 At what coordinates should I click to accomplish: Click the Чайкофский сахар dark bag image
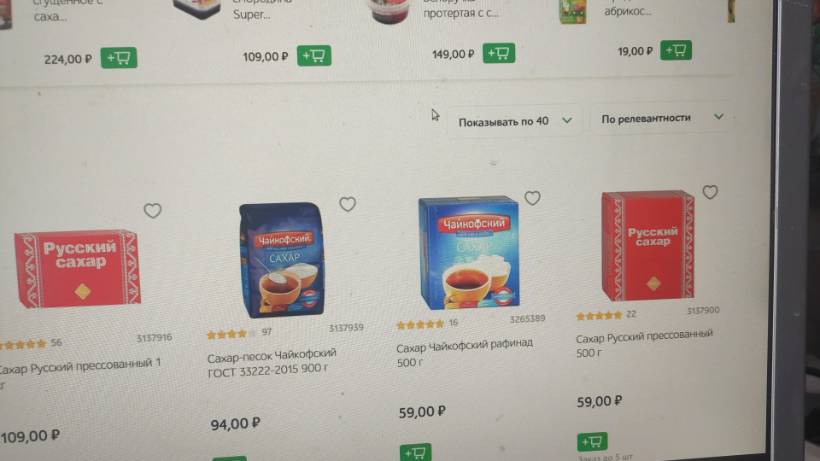click(283, 260)
